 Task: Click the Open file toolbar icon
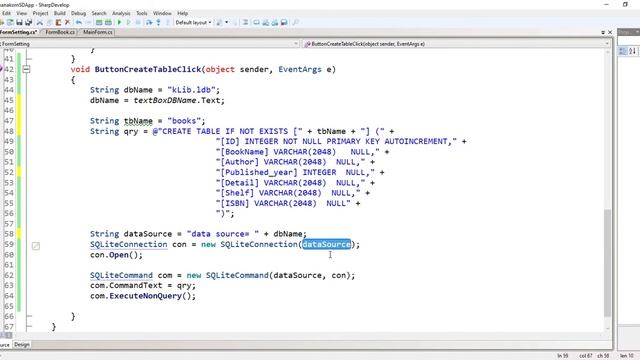coord(10,22)
